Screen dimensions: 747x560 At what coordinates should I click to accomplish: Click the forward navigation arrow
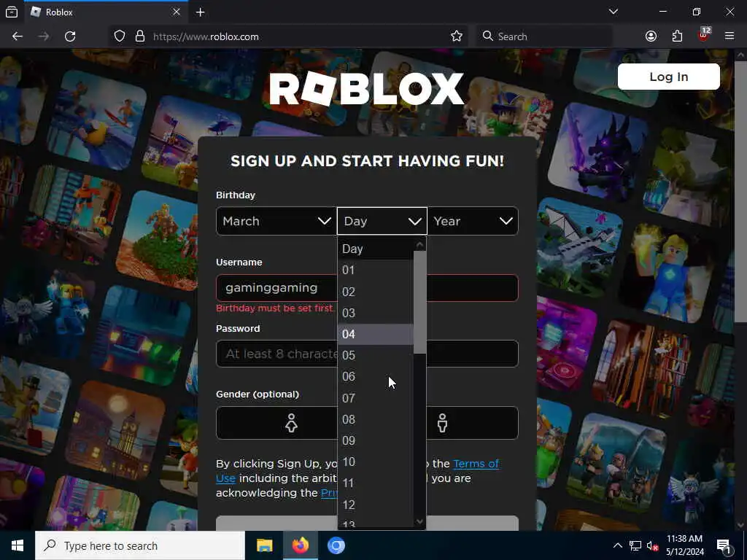coord(44,36)
